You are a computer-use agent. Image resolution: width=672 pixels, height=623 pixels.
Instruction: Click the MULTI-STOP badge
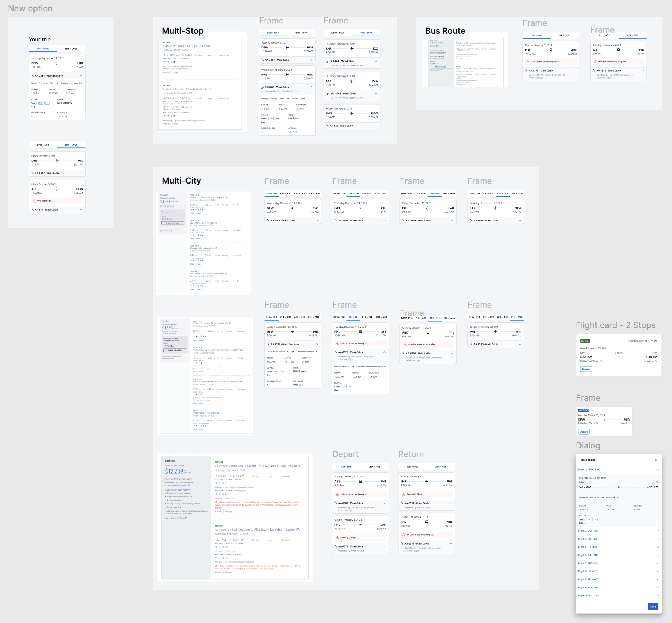point(584,411)
